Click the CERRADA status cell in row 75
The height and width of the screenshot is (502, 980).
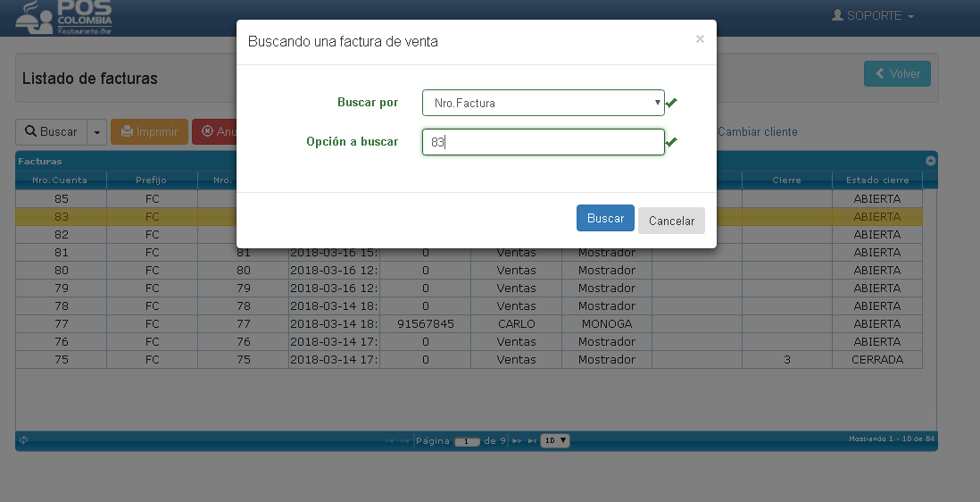coord(876,359)
